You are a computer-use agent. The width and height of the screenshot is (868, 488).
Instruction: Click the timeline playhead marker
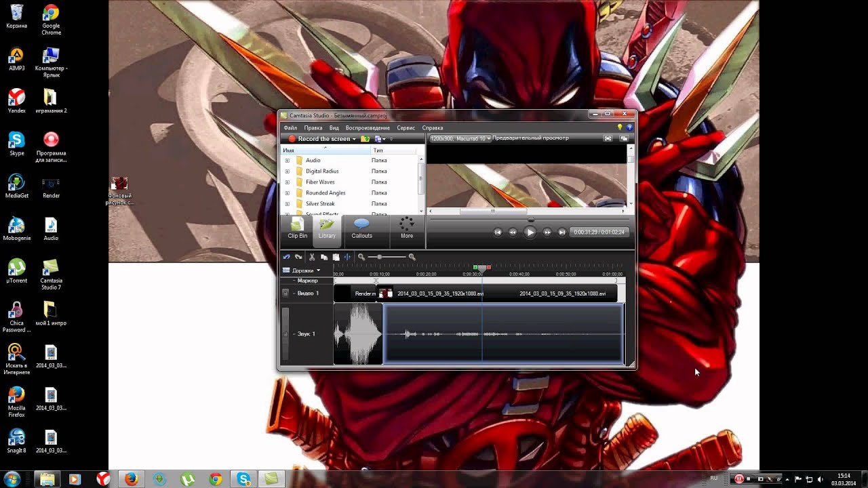click(482, 268)
